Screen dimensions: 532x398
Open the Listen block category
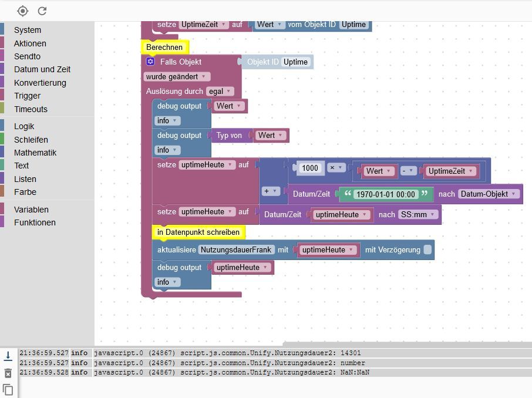pyautogui.click(x=25, y=179)
